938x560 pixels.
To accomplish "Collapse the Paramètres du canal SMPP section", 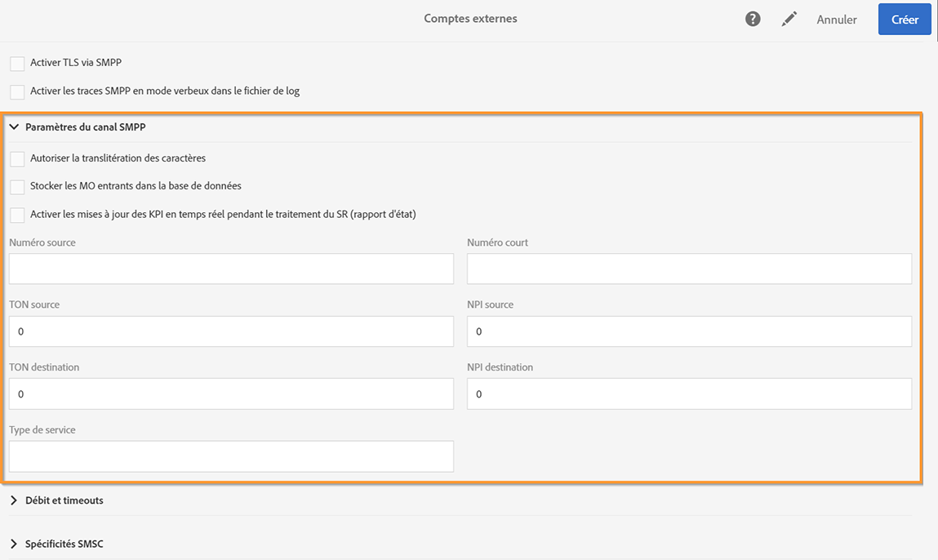I will (15, 127).
